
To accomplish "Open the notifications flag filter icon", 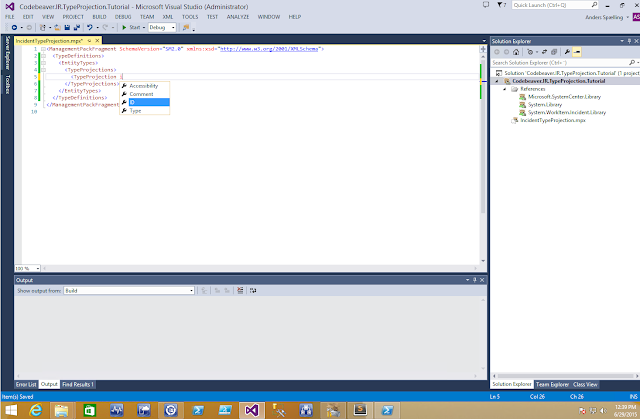I will [501, 5].
